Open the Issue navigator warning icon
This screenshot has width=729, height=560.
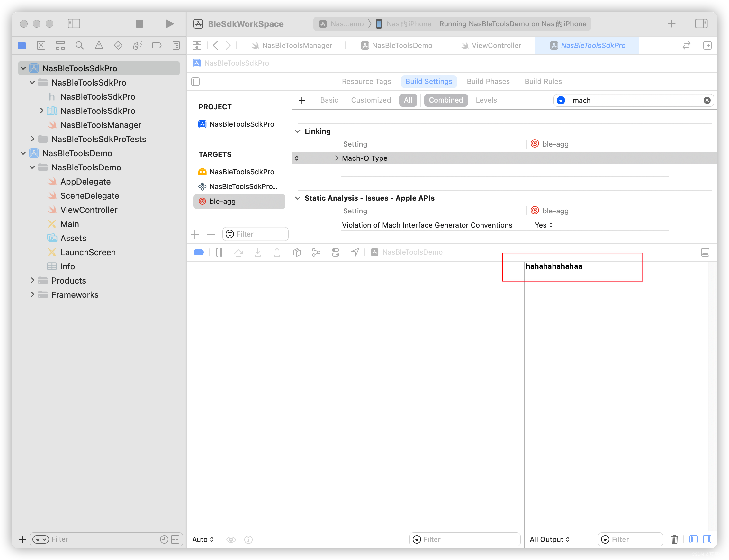coord(99,45)
